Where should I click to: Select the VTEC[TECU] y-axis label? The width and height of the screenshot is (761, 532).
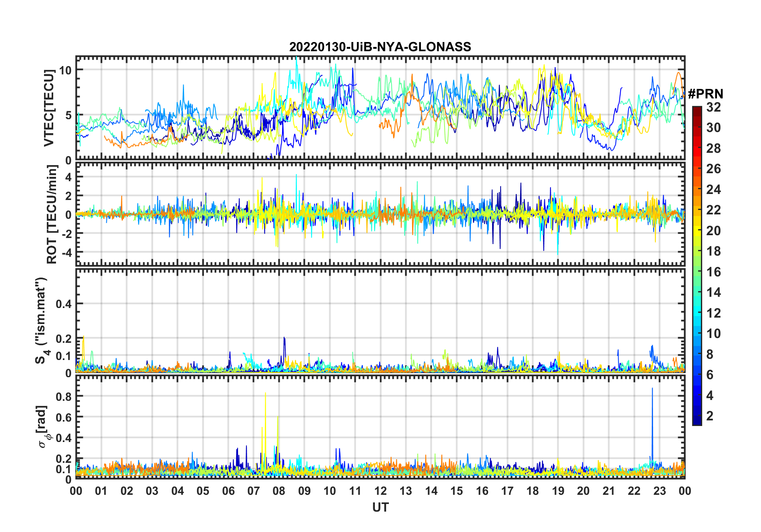pos(49,108)
